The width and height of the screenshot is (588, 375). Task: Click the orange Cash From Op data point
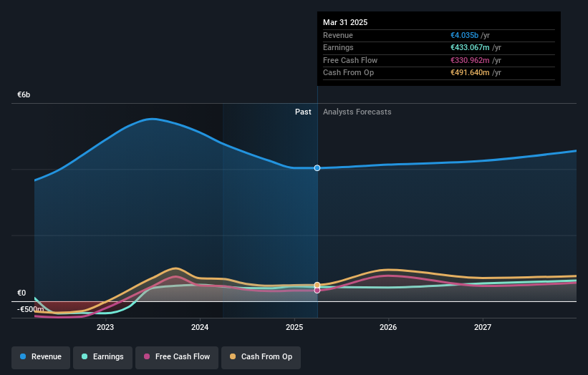point(317,285)
